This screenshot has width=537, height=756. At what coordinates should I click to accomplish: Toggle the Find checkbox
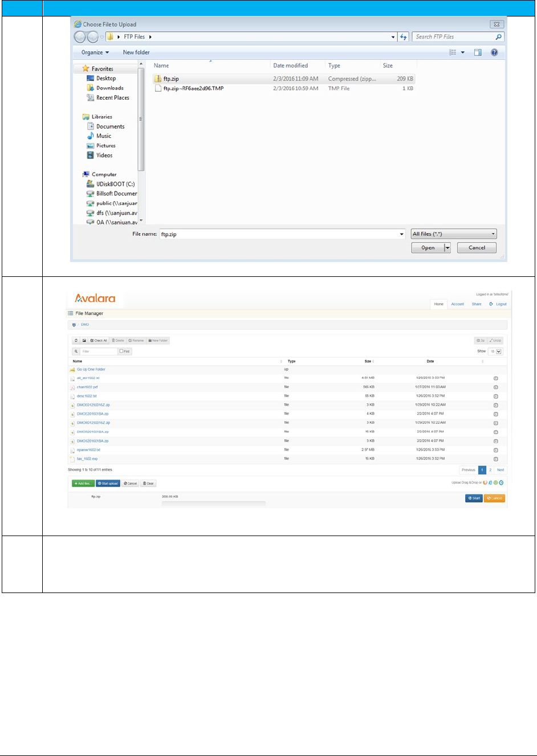click(x=121, y=352)
